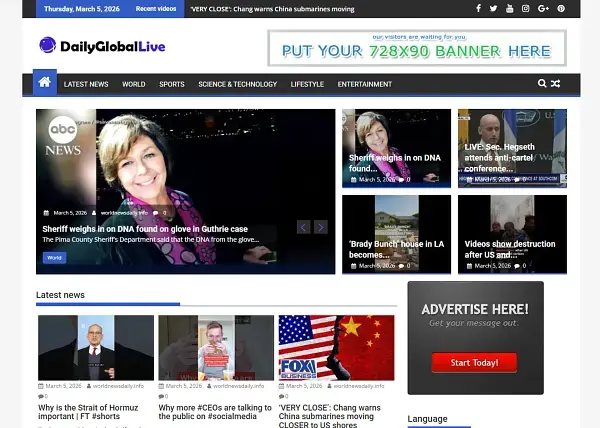This screenshot has width=600, height=428.
Task: Click the Google Plus icon
Action: click(x=543, y=9)
